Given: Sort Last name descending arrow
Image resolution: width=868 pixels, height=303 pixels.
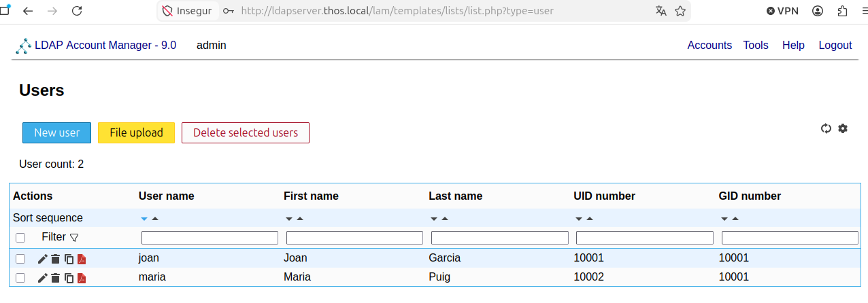Looking at the screenshot, I should (x=434, y=219).
